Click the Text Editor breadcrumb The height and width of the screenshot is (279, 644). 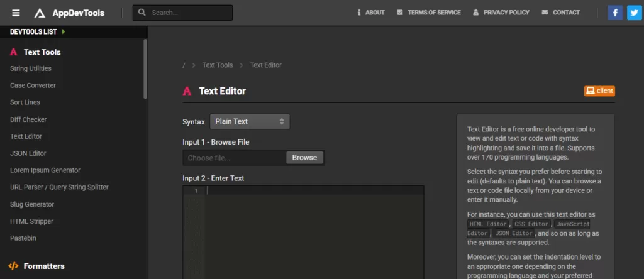[265, 65]
